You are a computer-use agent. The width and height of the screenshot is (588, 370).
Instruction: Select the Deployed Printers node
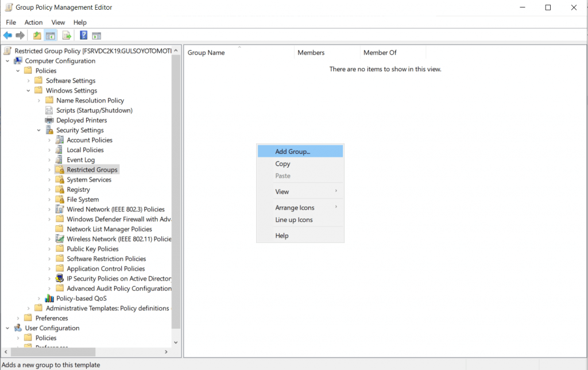[x=81, y=120]
